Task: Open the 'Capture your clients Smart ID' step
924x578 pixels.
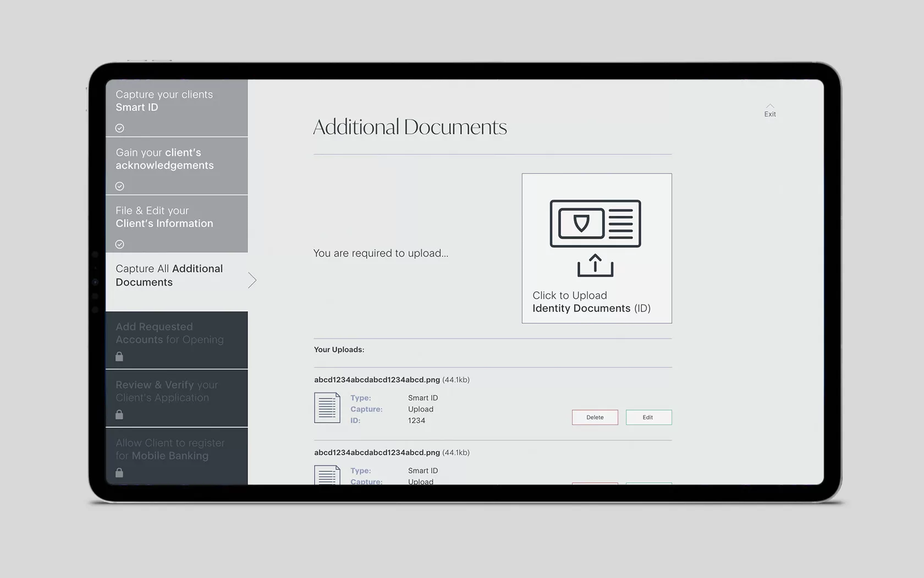Action: (x=177, y=108)
